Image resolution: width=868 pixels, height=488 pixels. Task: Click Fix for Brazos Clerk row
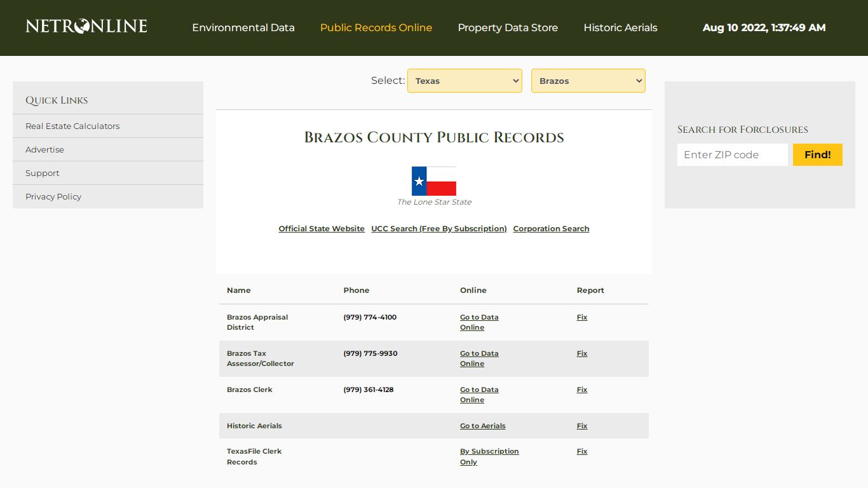tap(582, 390)
